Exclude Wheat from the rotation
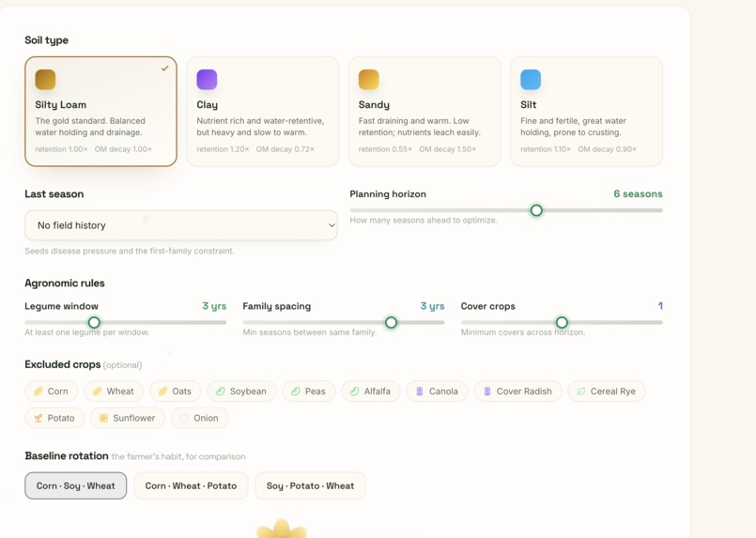 (x=114, y=392)
